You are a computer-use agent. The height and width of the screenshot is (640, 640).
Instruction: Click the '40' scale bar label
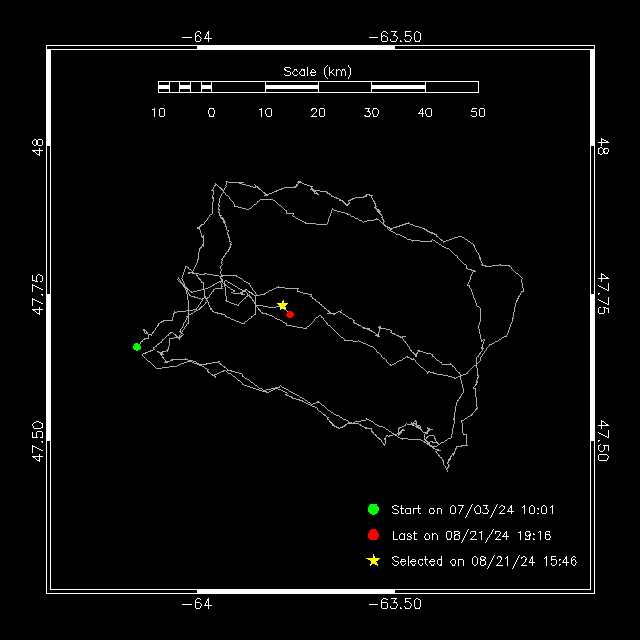[425, 113]
